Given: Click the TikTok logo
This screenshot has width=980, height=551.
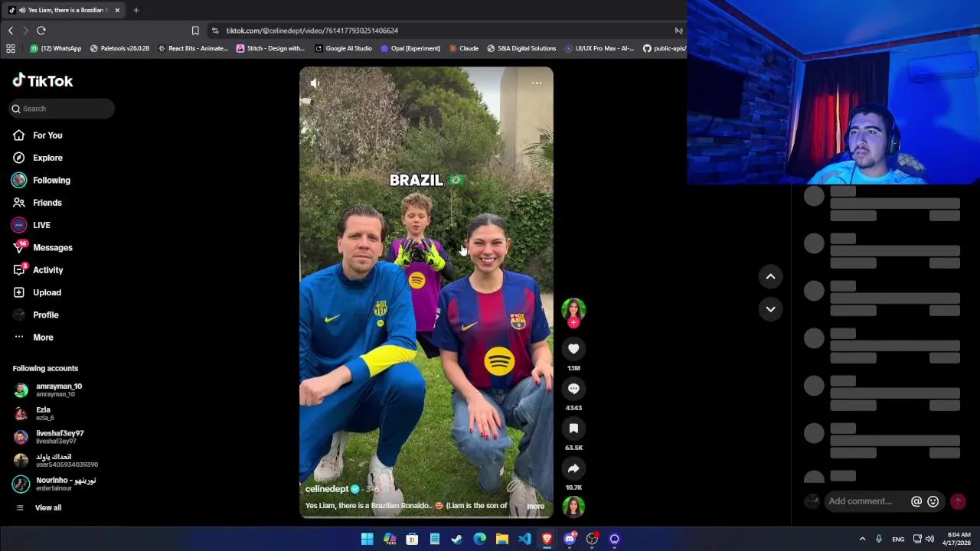Looking at the screenshot, I should coord(43,81).
